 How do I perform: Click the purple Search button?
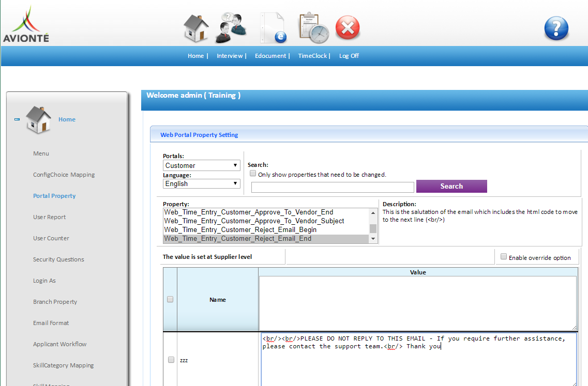[x=451, y=186]
